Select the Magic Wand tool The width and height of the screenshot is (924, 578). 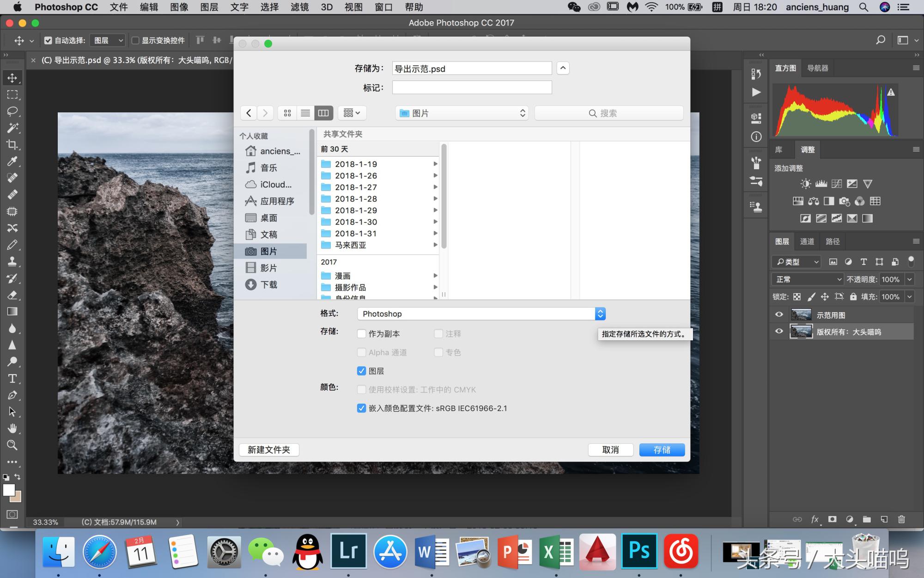12,128
